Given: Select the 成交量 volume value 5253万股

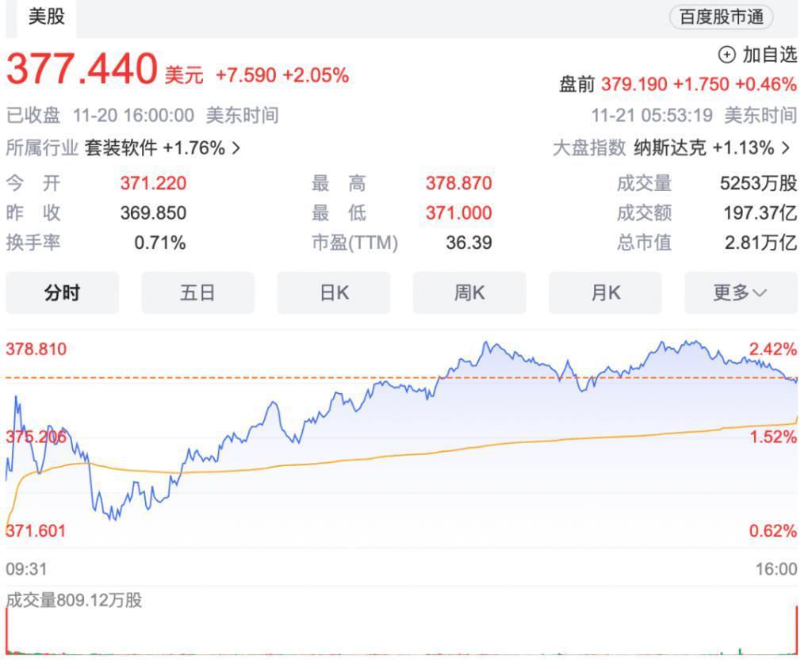Looking at the screenshot, I should (x=756, y=183).
